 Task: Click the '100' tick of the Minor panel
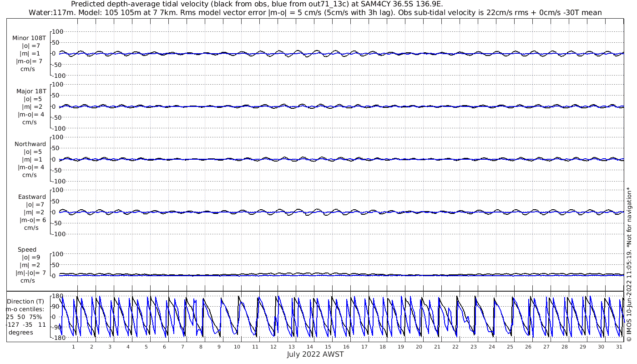[x=58, y=32]
